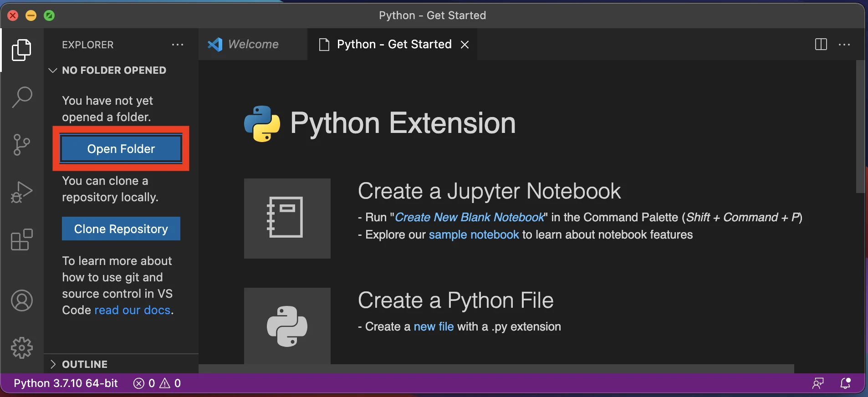Click the Python Extension heading

pos(403,123)
